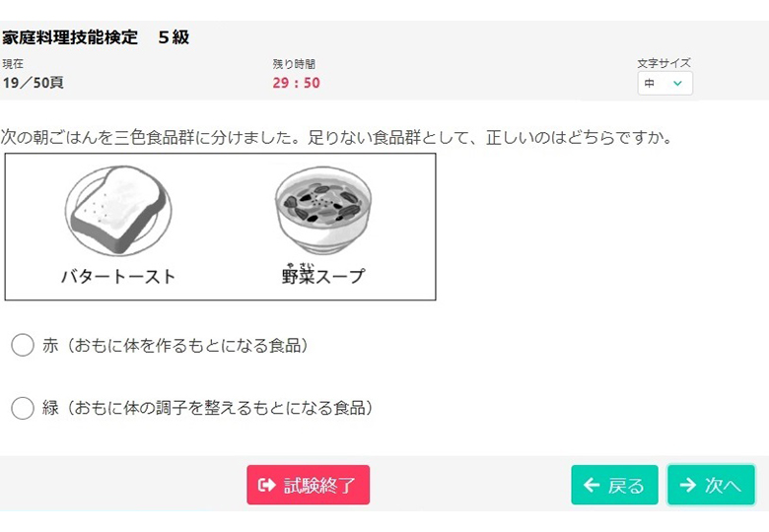Click the vegetable soup bowl illustration
Viewport: 769px width, 532px height.
pos(322,210)
